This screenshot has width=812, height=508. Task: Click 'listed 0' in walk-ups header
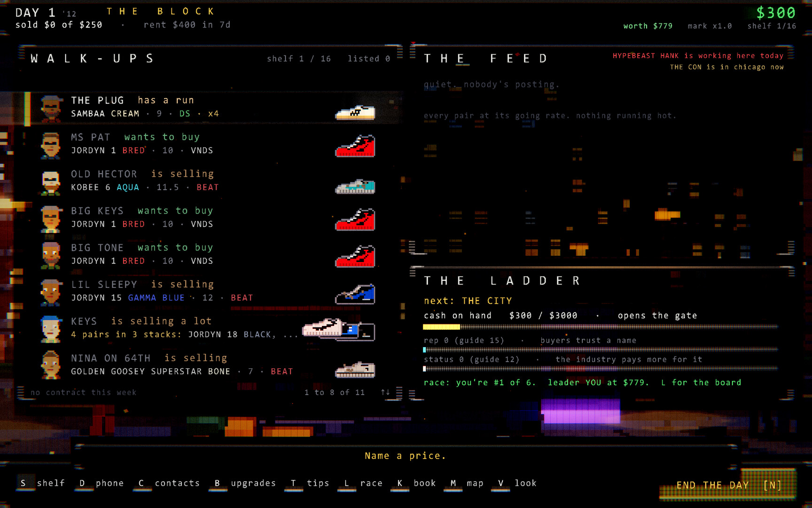369,58
